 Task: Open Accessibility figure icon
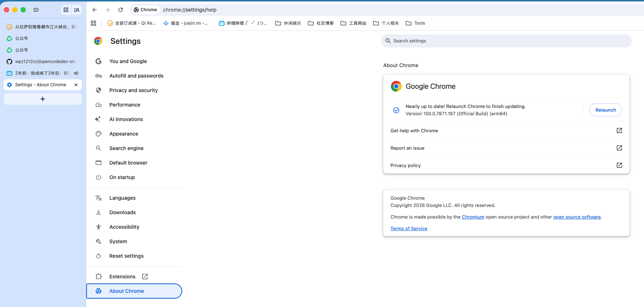click(x=99, y=227)
